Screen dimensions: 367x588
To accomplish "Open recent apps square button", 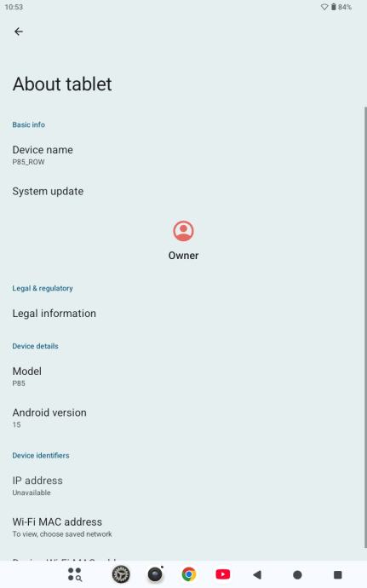I will pyautogui.click(x=338, y=574).
